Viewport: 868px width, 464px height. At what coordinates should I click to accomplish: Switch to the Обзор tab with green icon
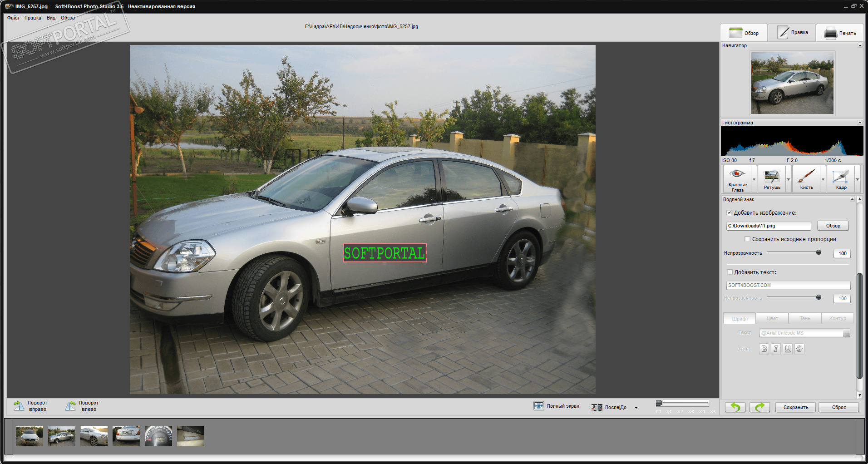[744, 33]
